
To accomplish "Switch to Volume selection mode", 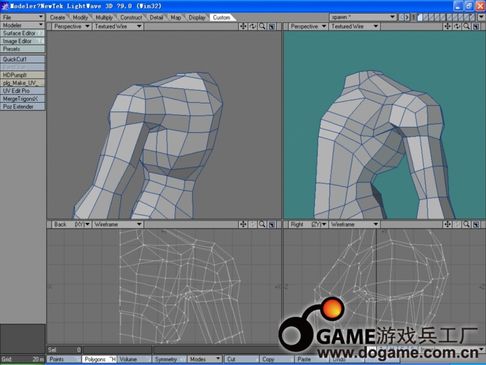I will click(x=134, y=359).
